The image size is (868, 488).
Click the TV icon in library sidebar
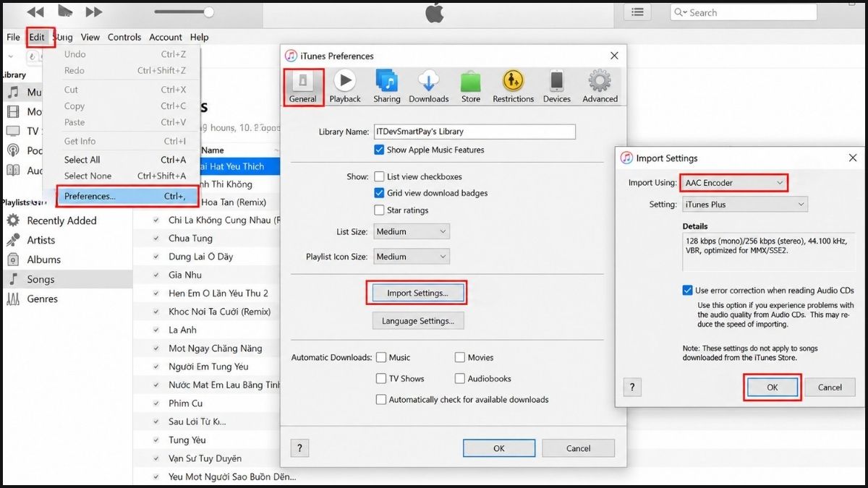13,131
